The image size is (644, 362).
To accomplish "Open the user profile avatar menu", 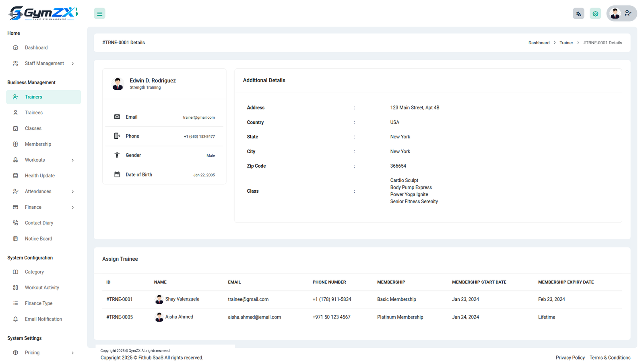I will click(x=621, y=14).
